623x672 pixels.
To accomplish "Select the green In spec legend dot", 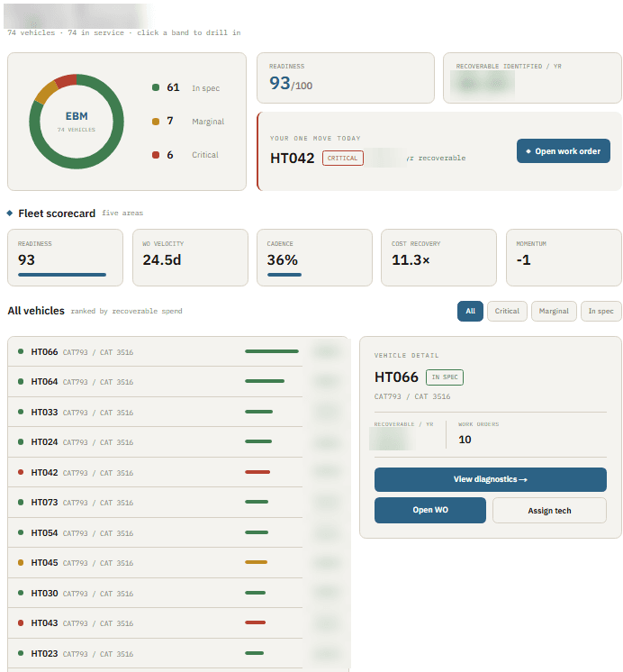I will 156,87.
